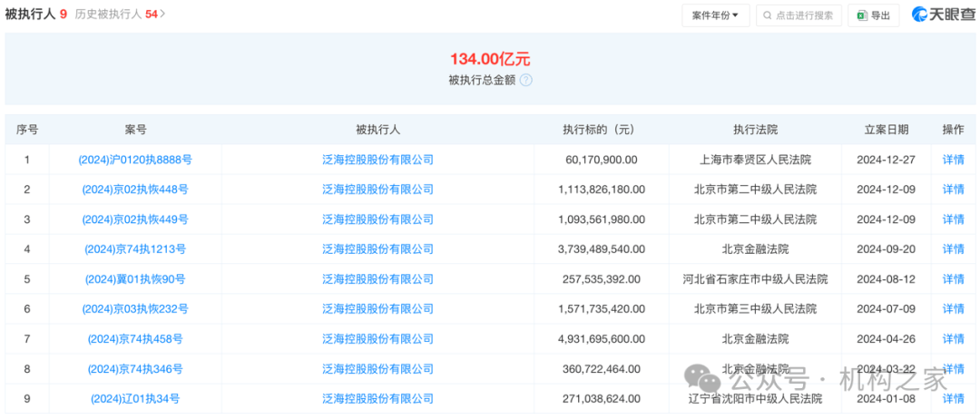Click the magnifier icon in the search box
This screenshot has height=419, width=980.
coord(767,15)
